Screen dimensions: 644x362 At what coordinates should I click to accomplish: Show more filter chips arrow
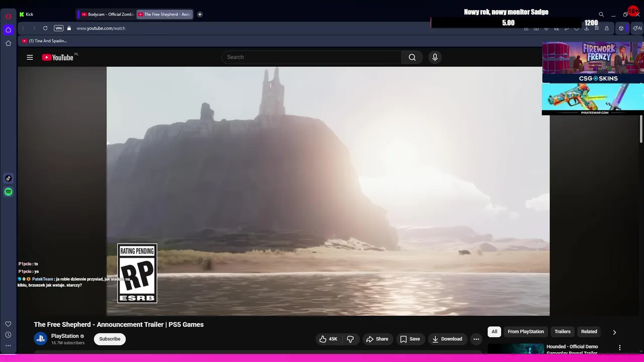pos(614,332)
